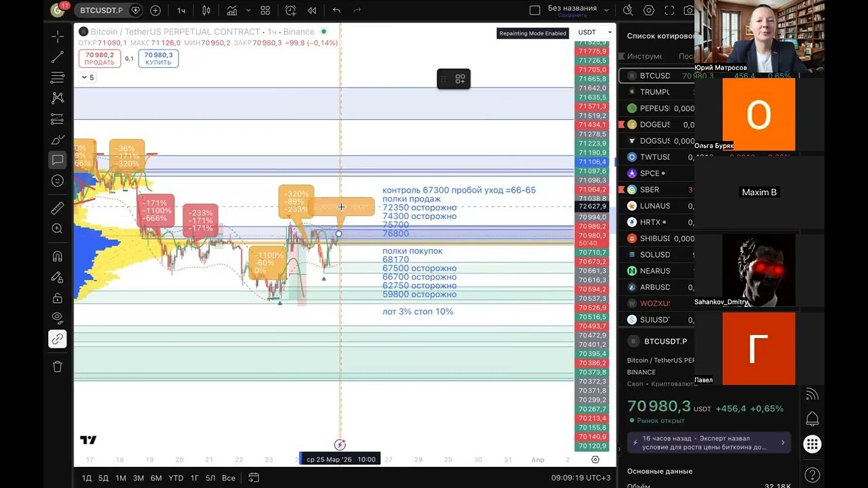Viewport: 868px width, 488px height.
Task: Select SOLUSD in the watchlist
Action: pos(656,255)
